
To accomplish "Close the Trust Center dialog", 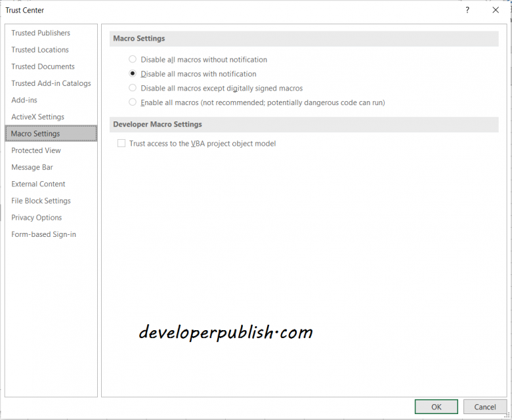I will 496,10.
